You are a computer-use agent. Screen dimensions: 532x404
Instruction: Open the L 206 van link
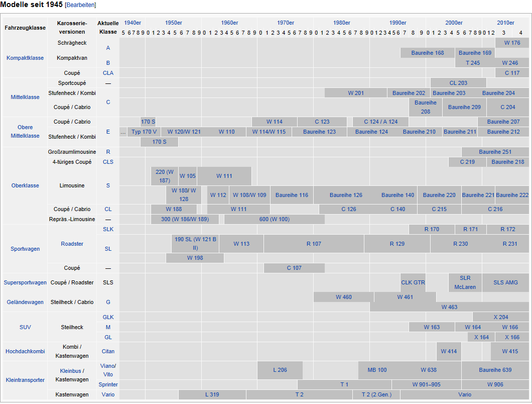(280, 370)
